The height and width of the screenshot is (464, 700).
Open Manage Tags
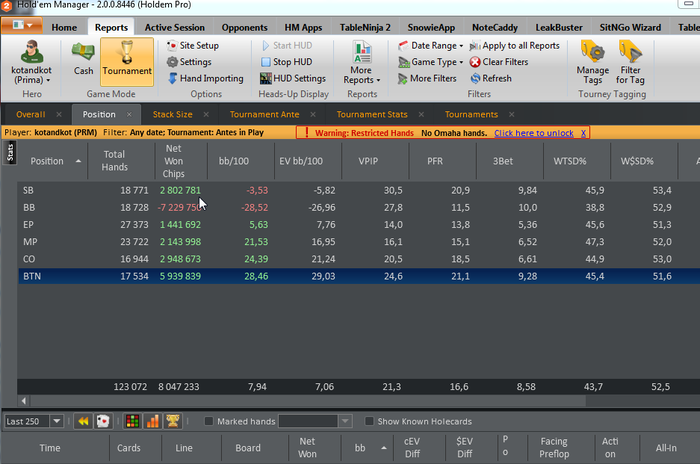(x=592, y=62)
